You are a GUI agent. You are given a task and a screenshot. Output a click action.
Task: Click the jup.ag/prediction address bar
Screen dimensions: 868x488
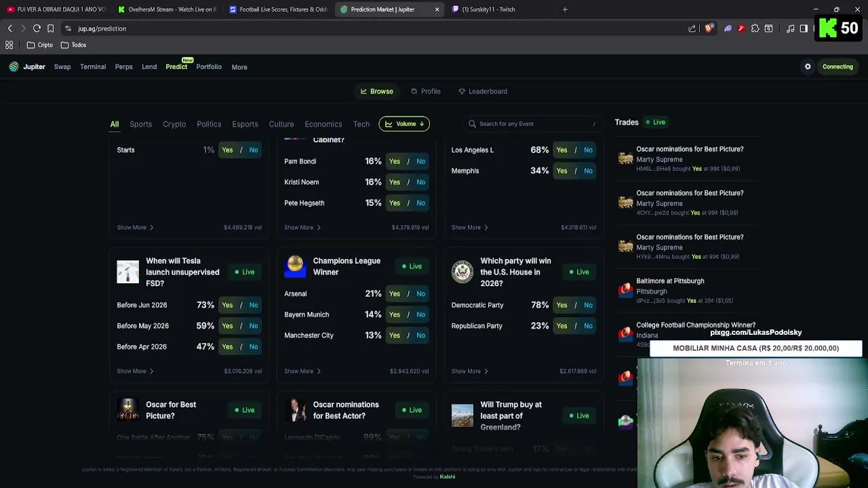[x=380, y=28]
